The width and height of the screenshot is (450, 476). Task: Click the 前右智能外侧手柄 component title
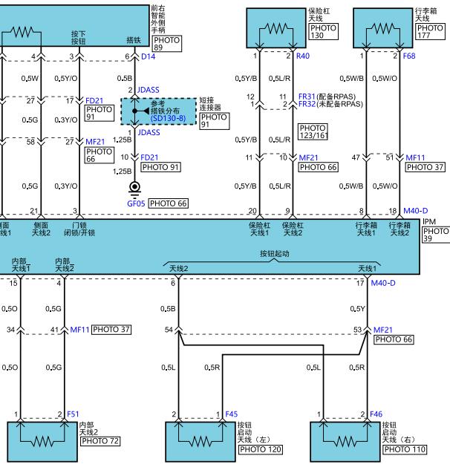click(158, 19)
